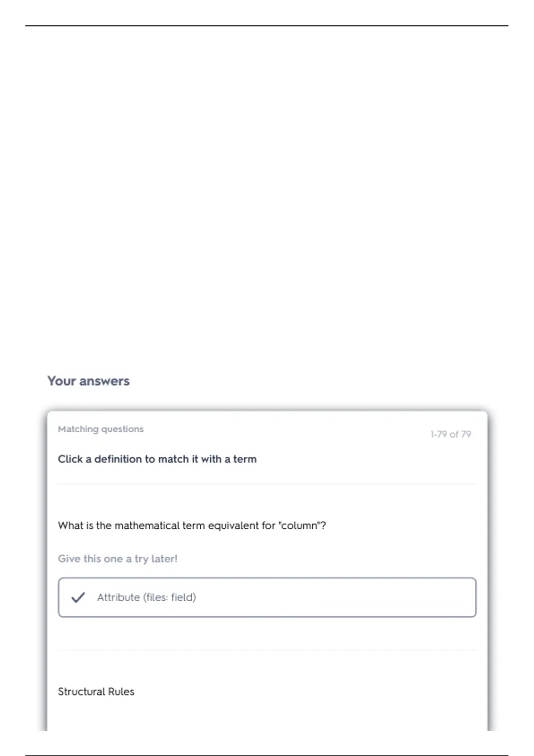Select the mathematical term "column" question text
This screenshot has width=534, height=756.
(191, 526)
